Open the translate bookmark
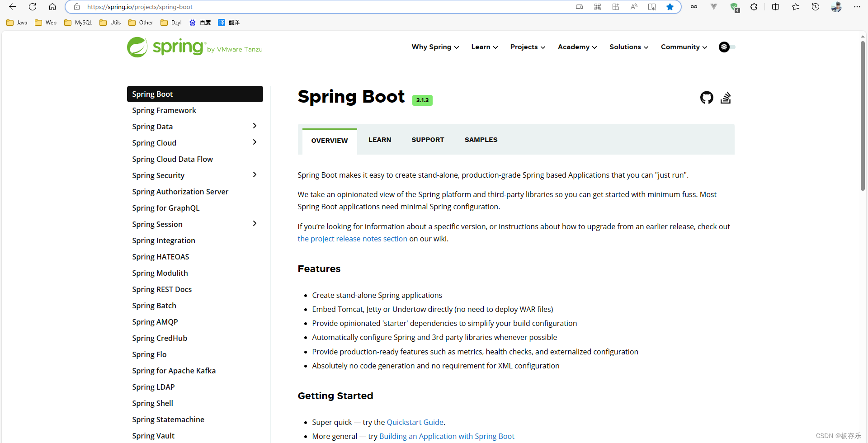Viewport: 868px width, 443px height. tap(229, 23)
